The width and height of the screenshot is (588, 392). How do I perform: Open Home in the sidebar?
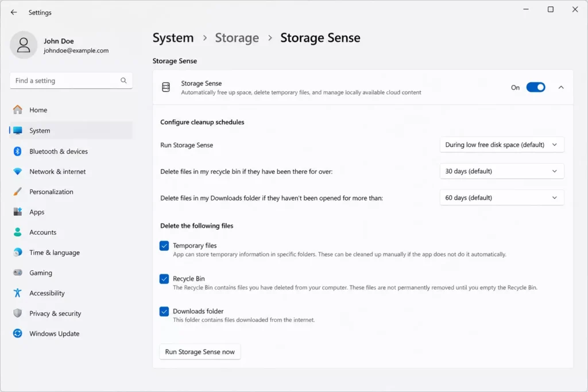coord(71,110)
